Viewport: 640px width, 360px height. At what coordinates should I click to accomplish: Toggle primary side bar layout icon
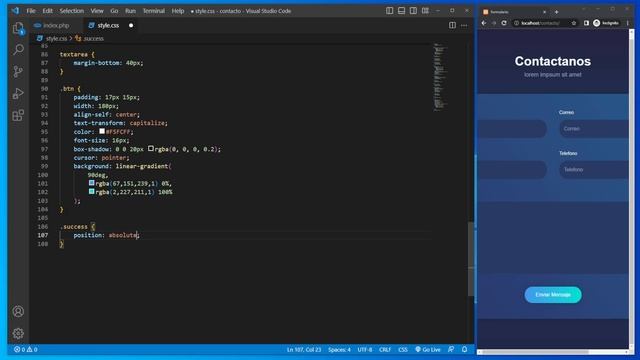[x=389, y=11]
